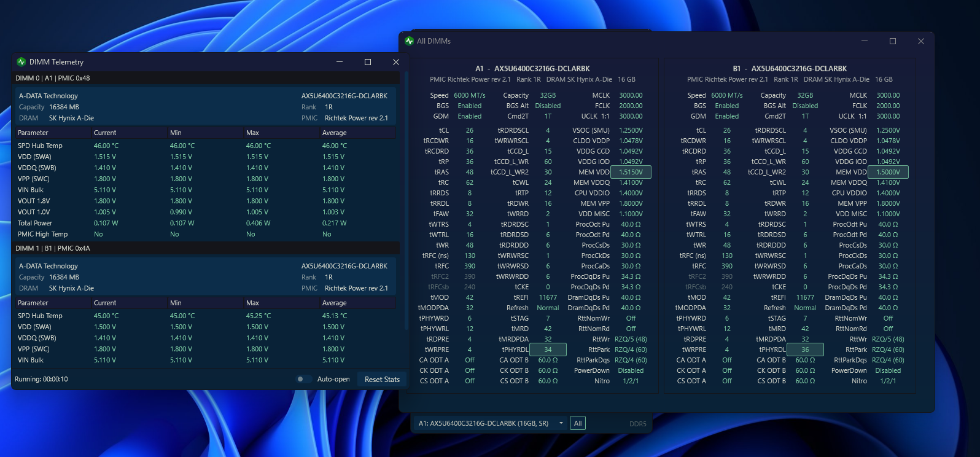Click the vertical scrollbar in DIMM Telemetry
980x457 pixels.
[x=406, y=203]
